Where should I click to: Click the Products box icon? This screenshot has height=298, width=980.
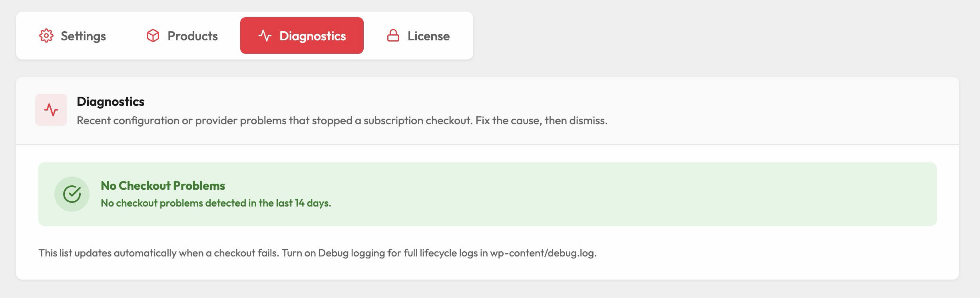(153, 36)
